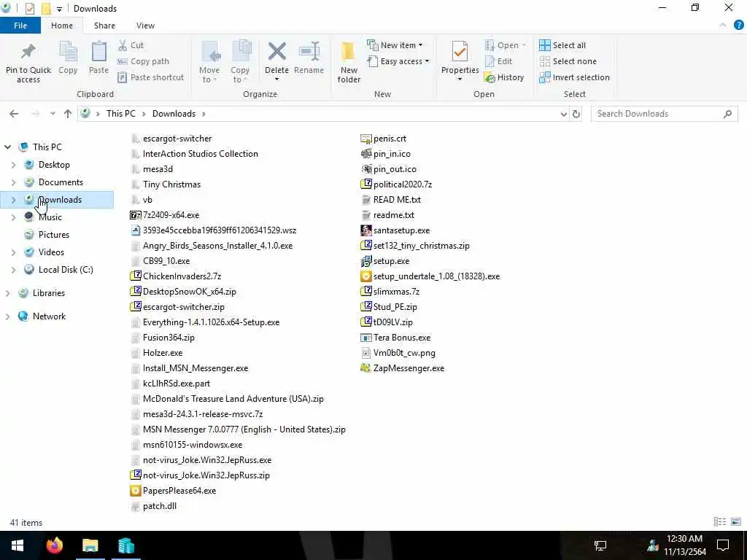
Task: Select the patch.dll file
Action: (x=154, y=506)
